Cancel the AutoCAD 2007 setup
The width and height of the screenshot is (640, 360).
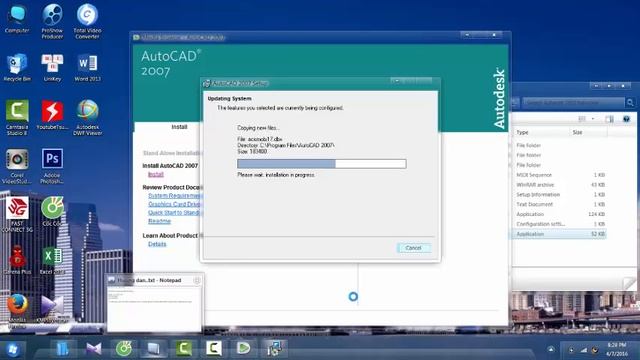(x=413, y=248)
